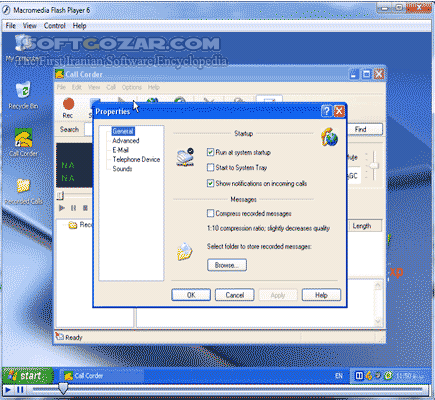The image size is (435, 400).
Task: Click the OK button in Properties
Action: tap(191, 295)
